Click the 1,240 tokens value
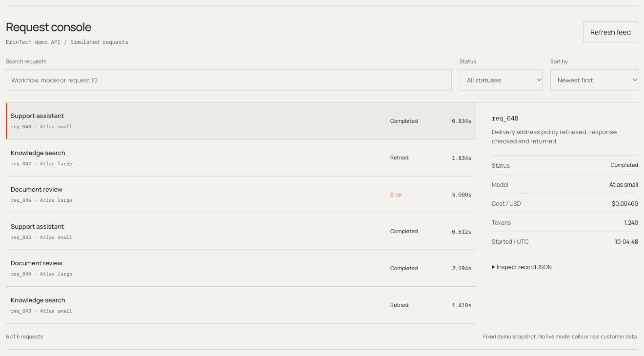 [631, 223]
